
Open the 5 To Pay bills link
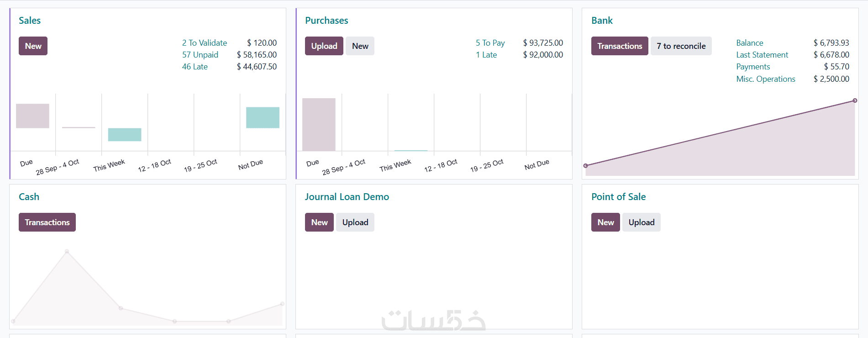490,43
